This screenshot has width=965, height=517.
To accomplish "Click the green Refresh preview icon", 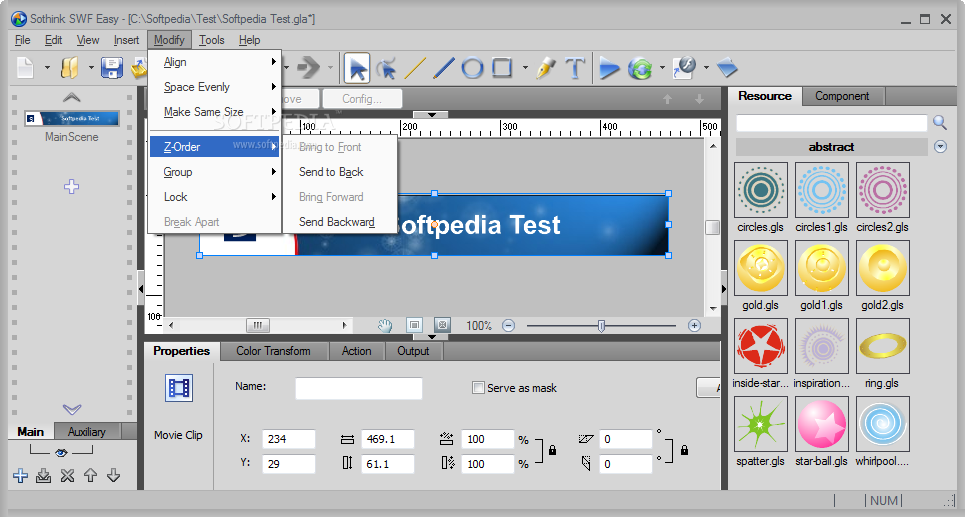I will (x=640, y=68).
